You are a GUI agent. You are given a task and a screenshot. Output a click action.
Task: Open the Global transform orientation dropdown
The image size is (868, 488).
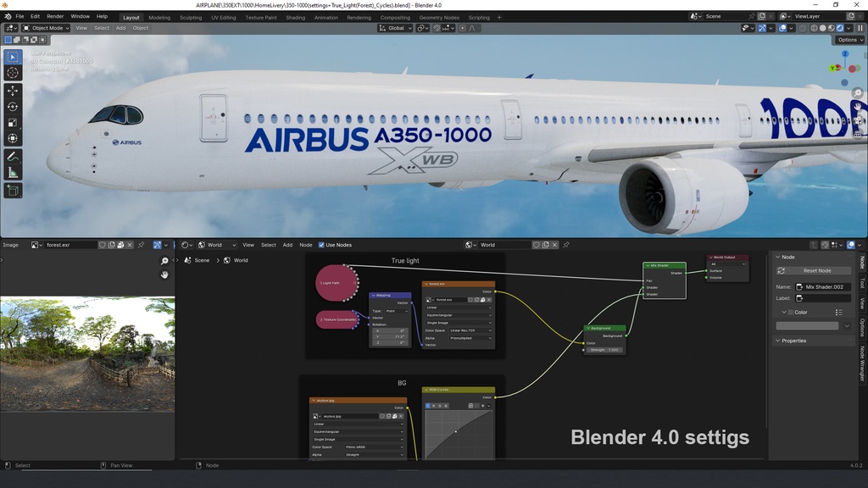[x=395, y=28]
